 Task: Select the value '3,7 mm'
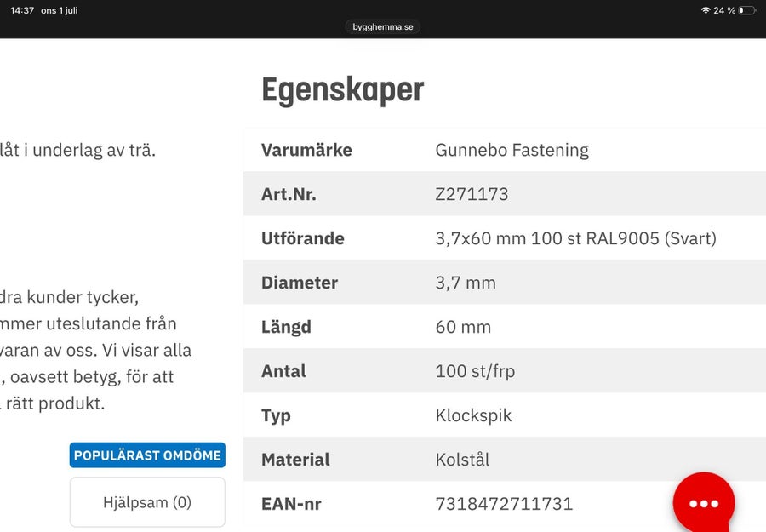[x=466, y=283]
